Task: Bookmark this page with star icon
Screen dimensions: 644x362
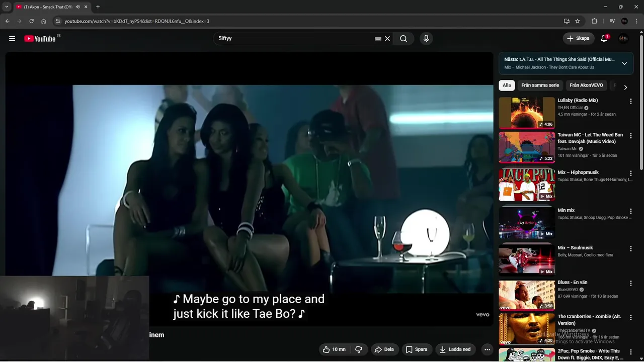Action: [x=578, y=21]
